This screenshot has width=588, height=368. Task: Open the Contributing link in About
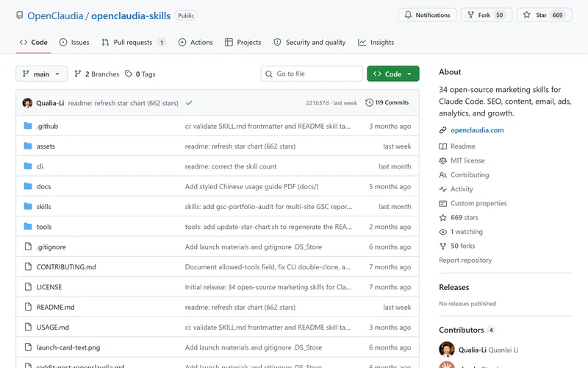(x=470, y=174)
